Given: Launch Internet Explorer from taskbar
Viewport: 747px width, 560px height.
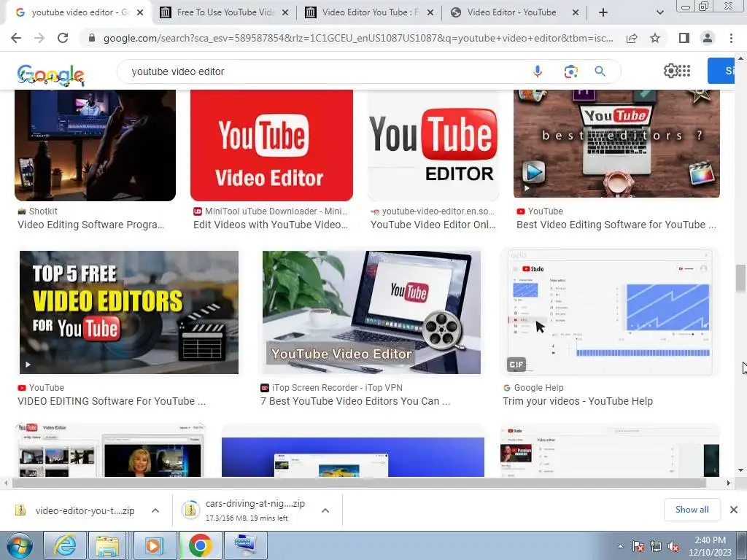Looking at the screenshot, I should click(65, 545).
